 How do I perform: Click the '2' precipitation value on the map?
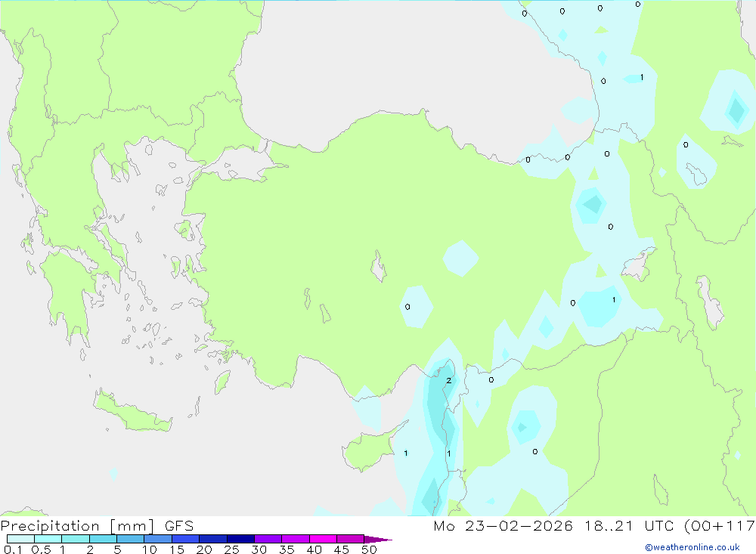[x=449, y=380]
